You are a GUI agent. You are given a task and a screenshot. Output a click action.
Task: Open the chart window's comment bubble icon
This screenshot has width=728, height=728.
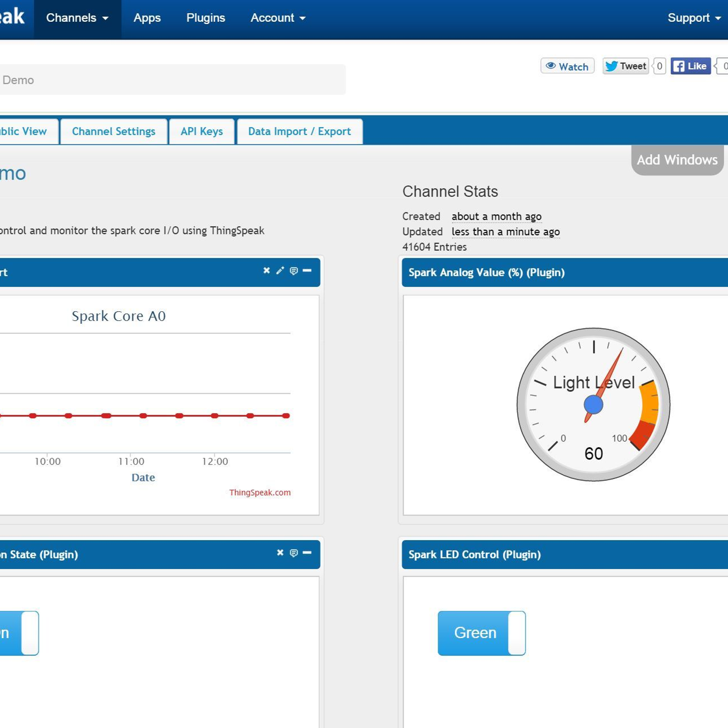coord(294,271)
